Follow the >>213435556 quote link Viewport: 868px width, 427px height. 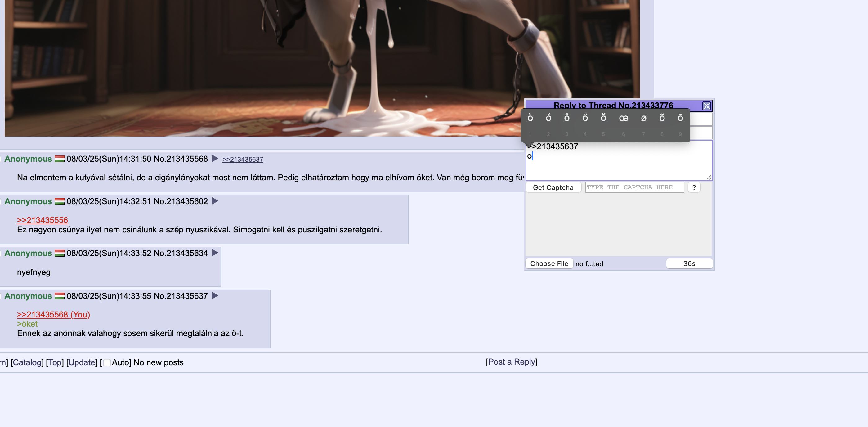[x=43, y=220]
